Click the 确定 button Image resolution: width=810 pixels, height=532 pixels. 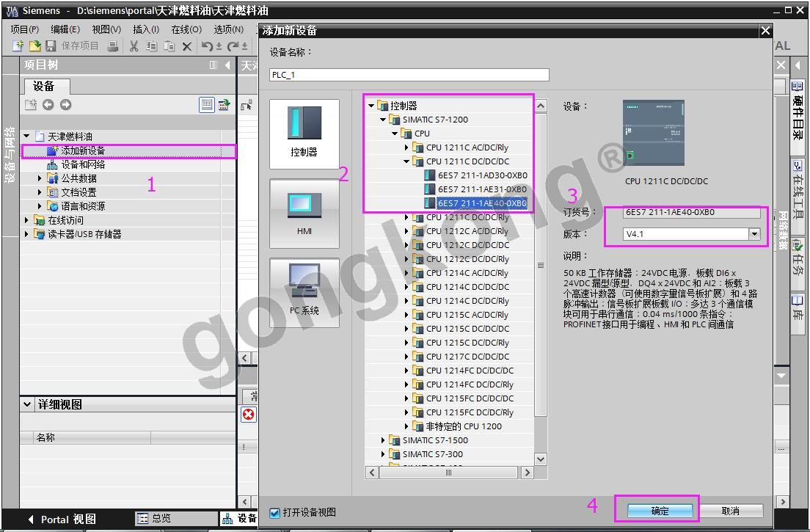660,511
